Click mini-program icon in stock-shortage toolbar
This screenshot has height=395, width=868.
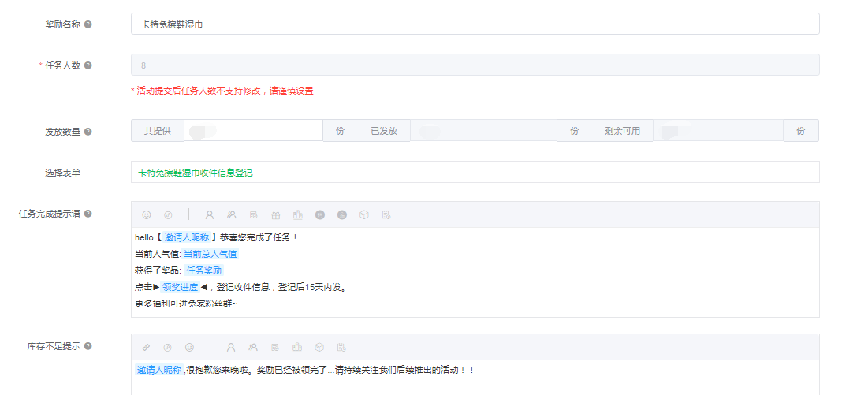pos(168,348)
